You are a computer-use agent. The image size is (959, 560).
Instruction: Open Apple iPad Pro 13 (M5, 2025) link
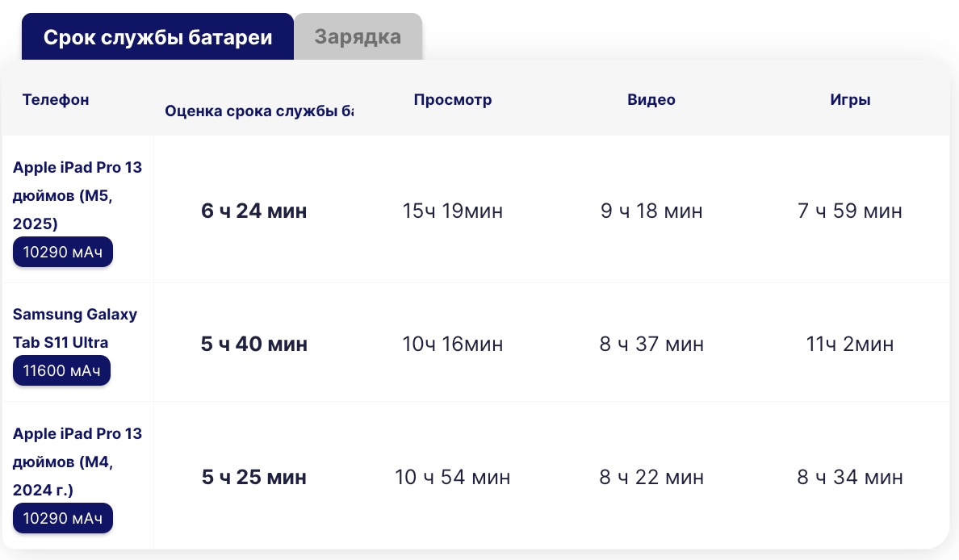coord(77,194)
